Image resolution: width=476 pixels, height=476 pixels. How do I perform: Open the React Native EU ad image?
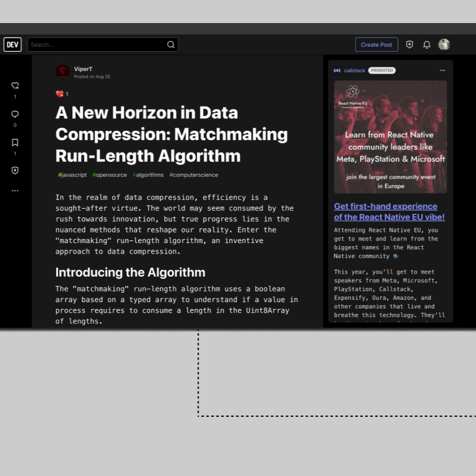(391, 137)
